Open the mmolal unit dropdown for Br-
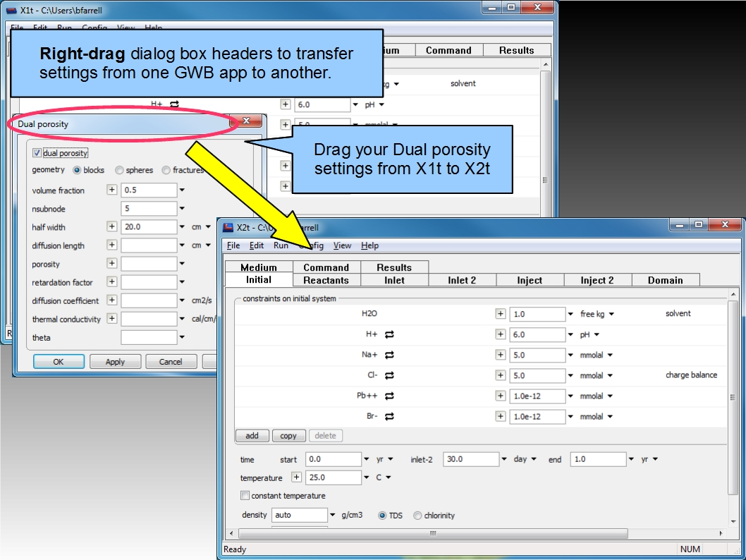Image resolution: width=746 pixels, height=560 pixels. pos(610,416)
